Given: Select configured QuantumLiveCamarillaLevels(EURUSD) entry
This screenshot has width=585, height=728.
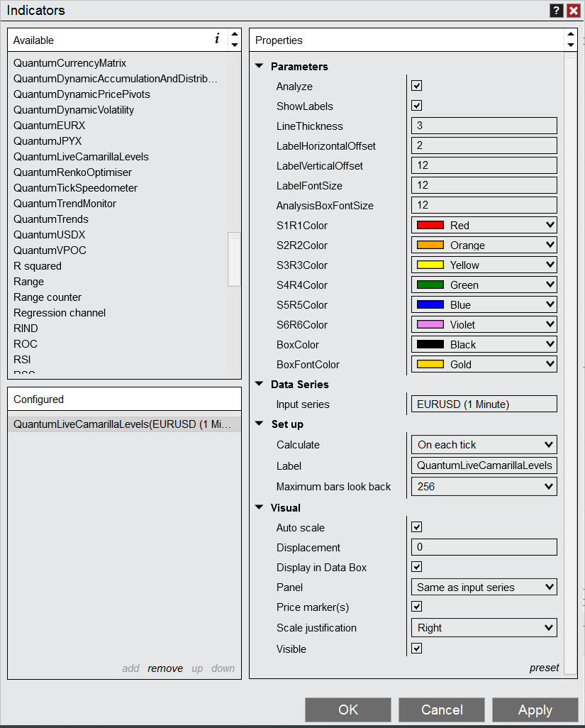Looking at the screenshot, I should [124, 424].
